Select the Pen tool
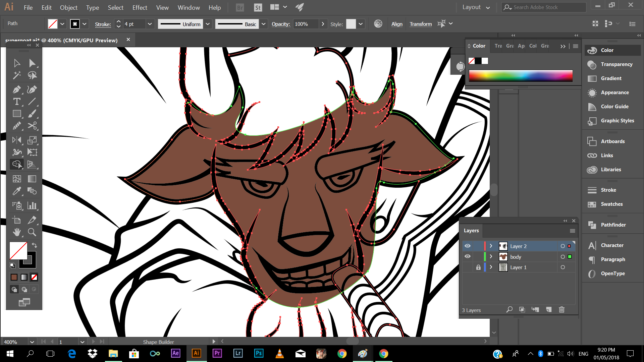The height and width of the screenshot is (362, 644). click(16, 89)
